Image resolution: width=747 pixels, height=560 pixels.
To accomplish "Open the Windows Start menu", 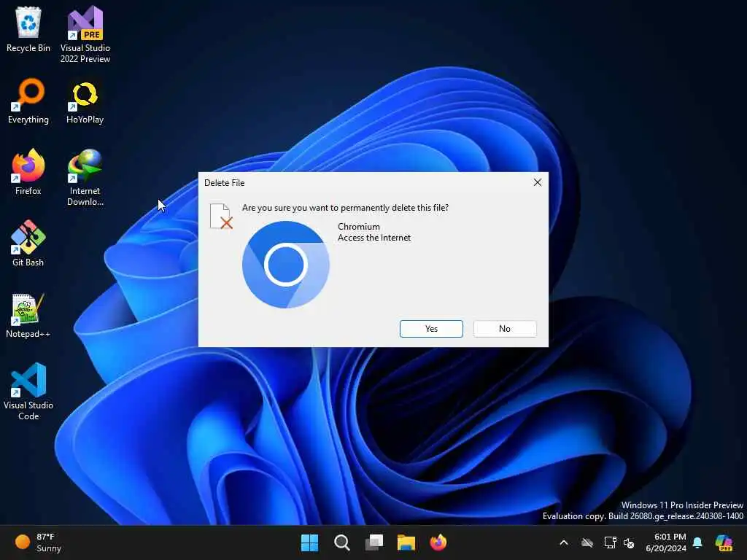I will point(309,542).
